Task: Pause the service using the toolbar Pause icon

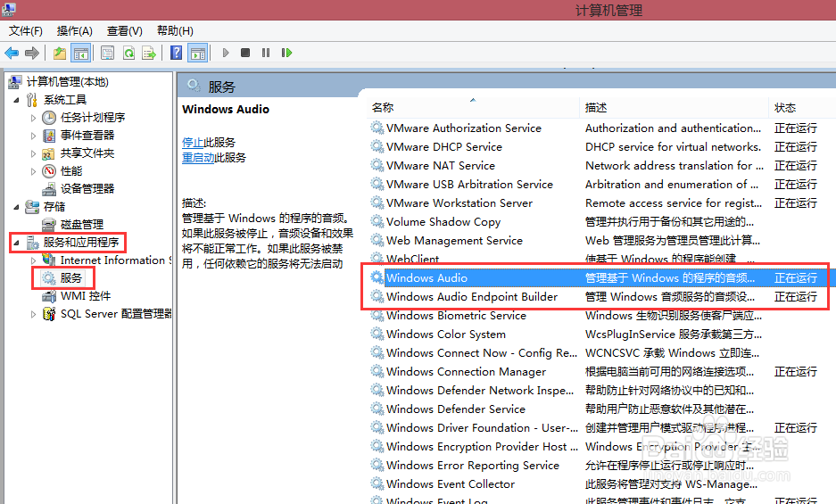Action: pyautogui.click(x=266, y=53)
